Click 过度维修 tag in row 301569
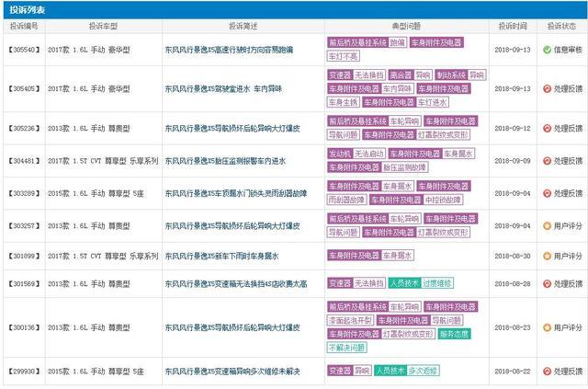 437,283
